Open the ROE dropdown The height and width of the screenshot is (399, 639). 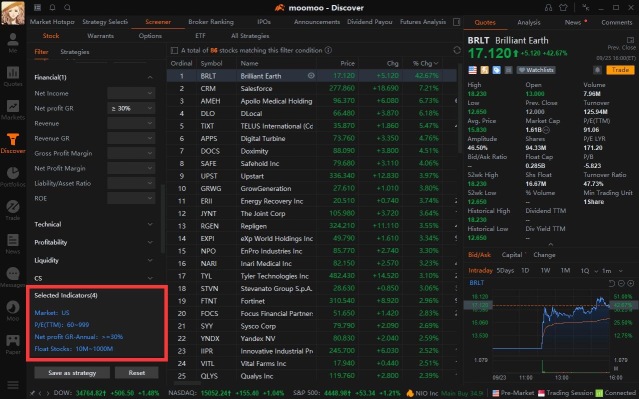pos(131,198)
